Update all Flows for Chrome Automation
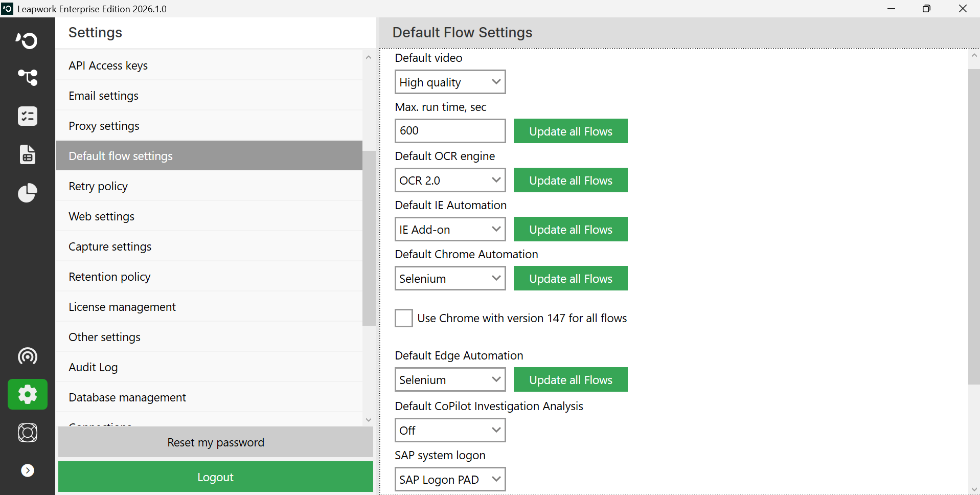Image resolution: width=980 pixels, height=495 pixels. click(x=571, y=278)
